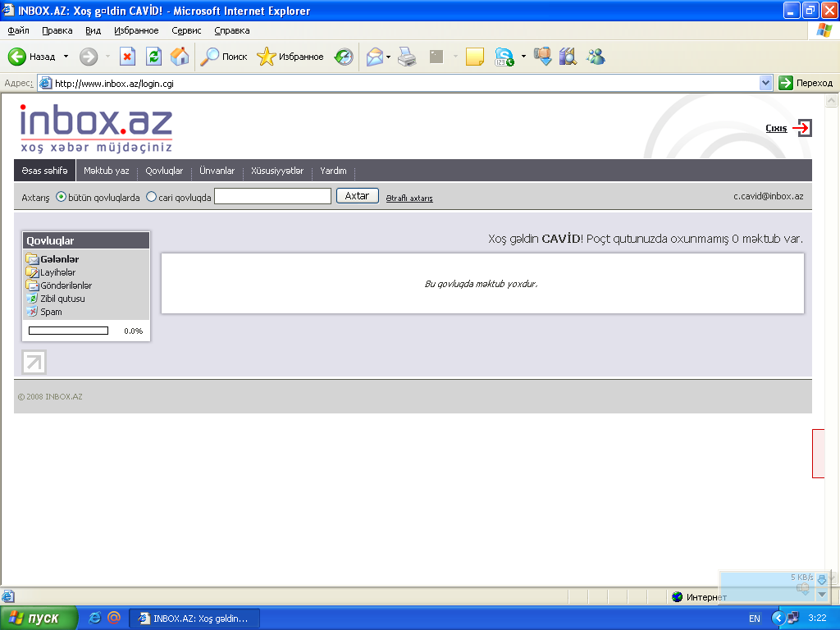Viewport: 840px width, 630px height.
Task: Click the grey Edit toolbar icon
Action: click(x=436, y=57)
